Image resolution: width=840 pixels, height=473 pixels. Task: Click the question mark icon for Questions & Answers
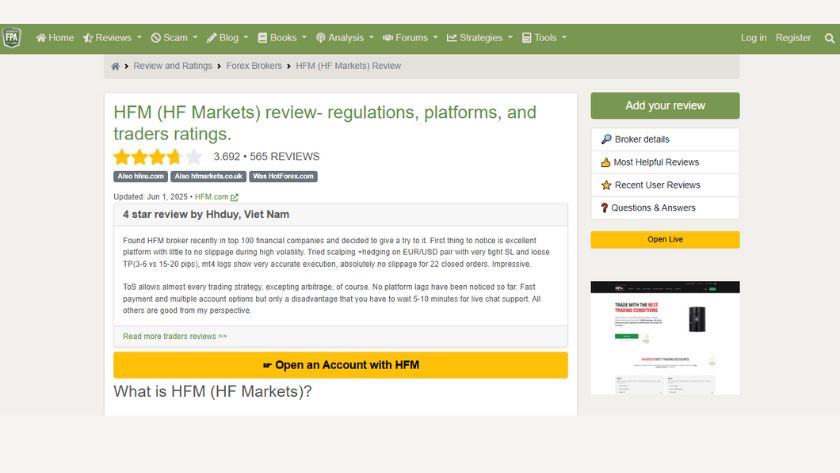point(604,208)
